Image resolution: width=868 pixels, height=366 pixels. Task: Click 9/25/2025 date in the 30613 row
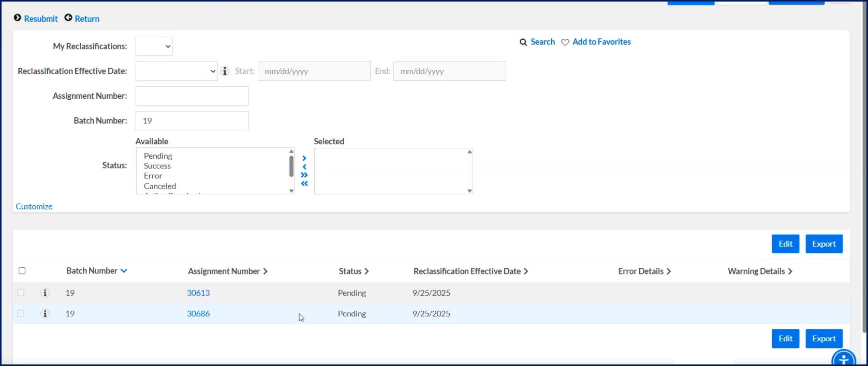pyautogui.click(x=431, y=293)
